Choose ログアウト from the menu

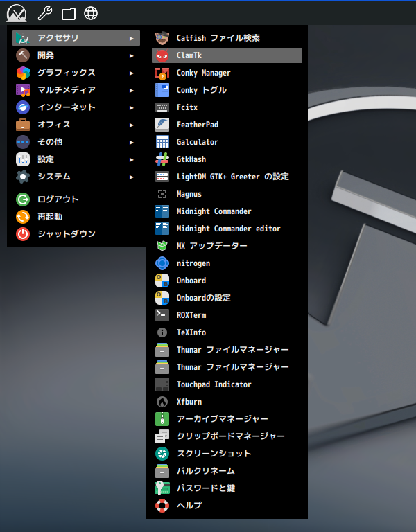[76, 199]
